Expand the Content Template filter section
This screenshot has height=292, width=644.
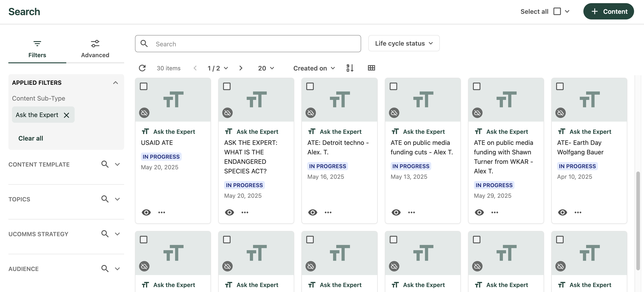pyautogui.click(x=117, y=164)
